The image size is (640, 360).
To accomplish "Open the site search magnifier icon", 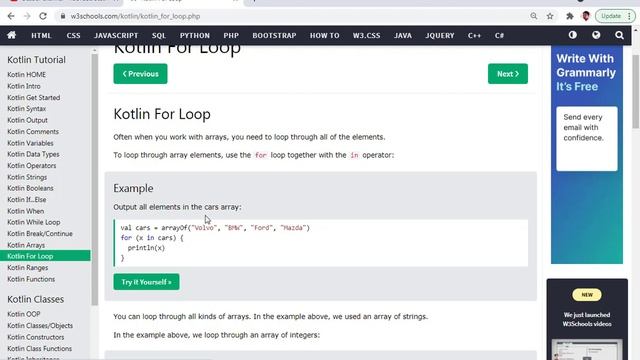I will [619, 36].
